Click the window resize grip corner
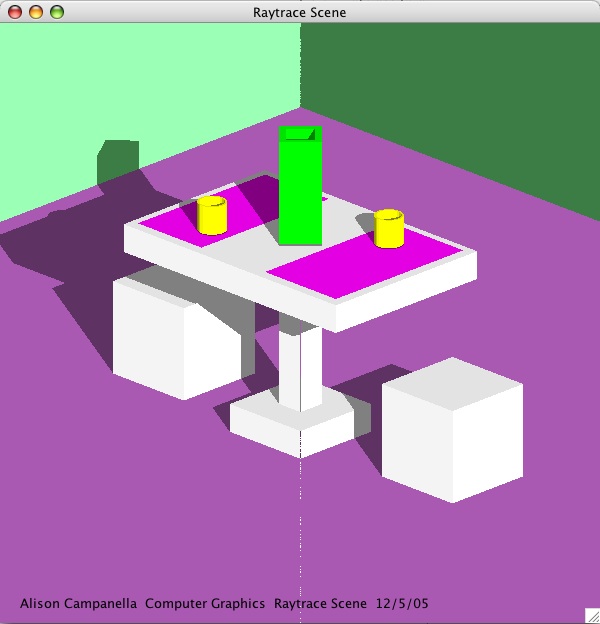This screenshot has height=624, width=600. point(592,616)
